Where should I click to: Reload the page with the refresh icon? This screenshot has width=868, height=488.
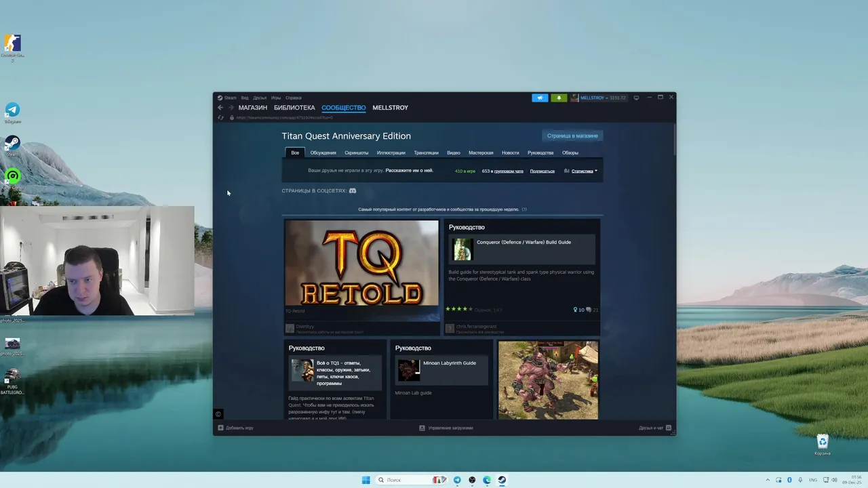coord(220,118)
